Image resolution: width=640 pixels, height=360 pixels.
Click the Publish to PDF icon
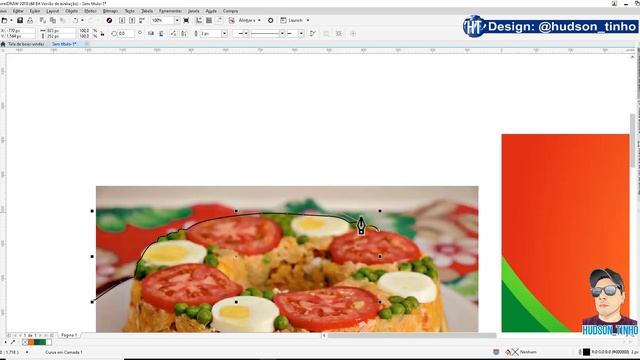(x=142, y=20)
